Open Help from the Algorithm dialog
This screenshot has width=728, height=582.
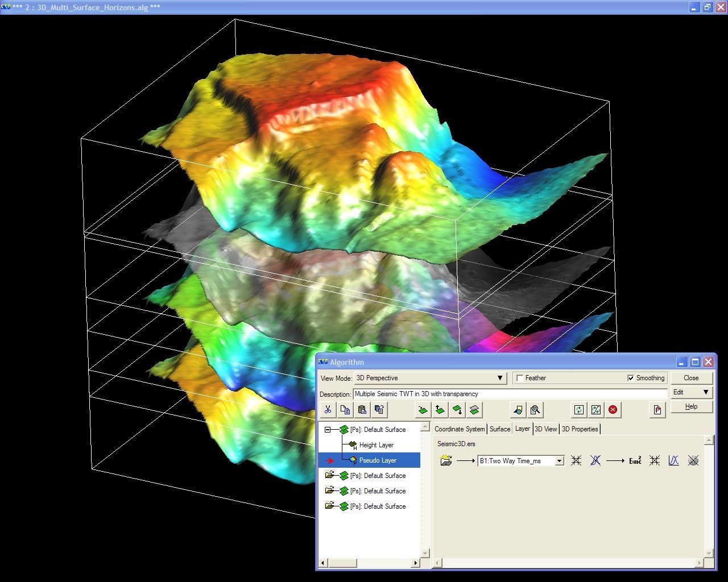[691, 406]
